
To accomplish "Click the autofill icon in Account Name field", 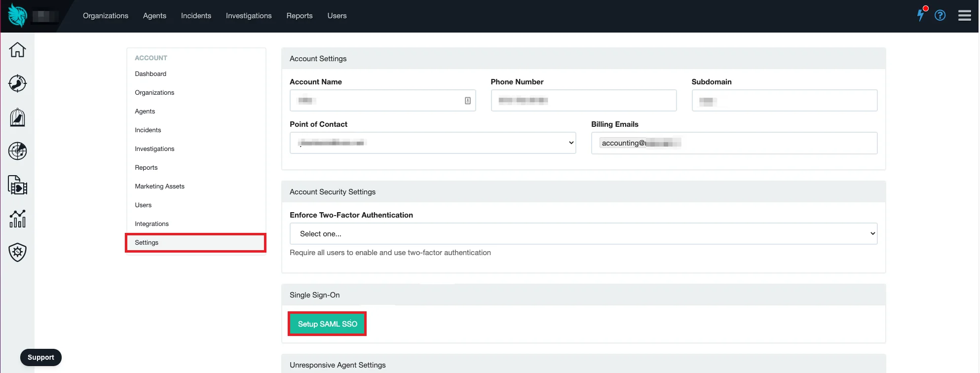I will point(467,101).
